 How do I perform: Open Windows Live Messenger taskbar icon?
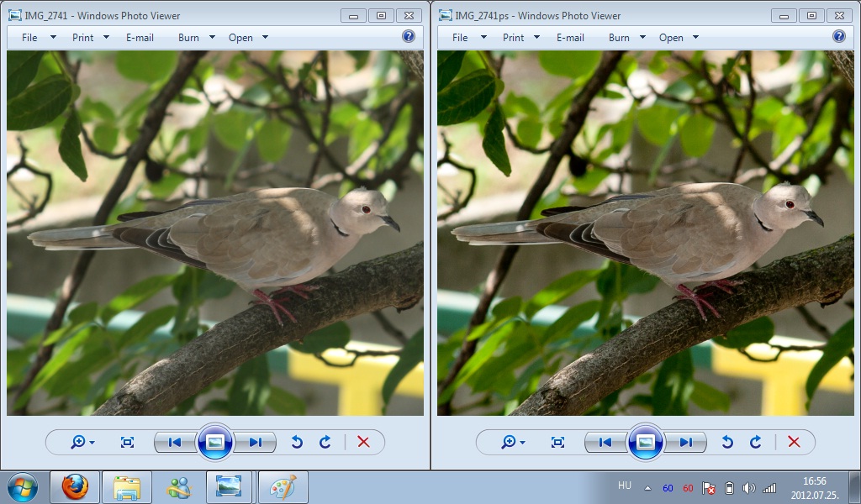pos(179,487)
